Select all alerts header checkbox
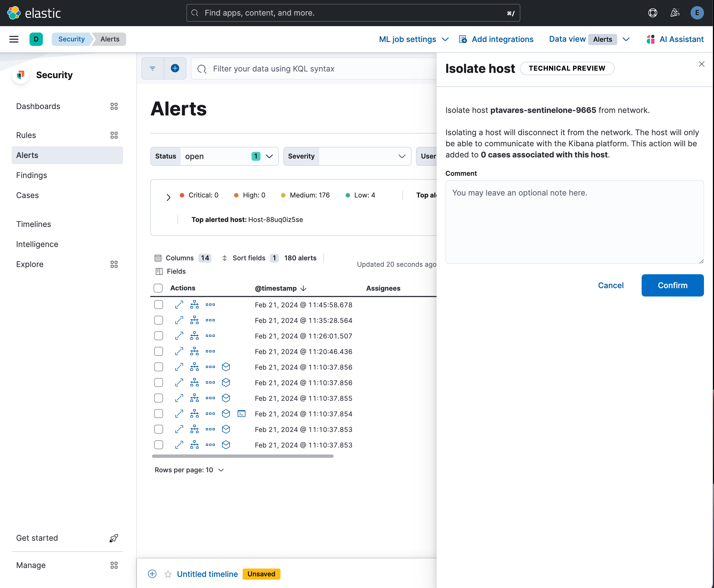Viewport: 714px width, 588px height. [158, 288]
